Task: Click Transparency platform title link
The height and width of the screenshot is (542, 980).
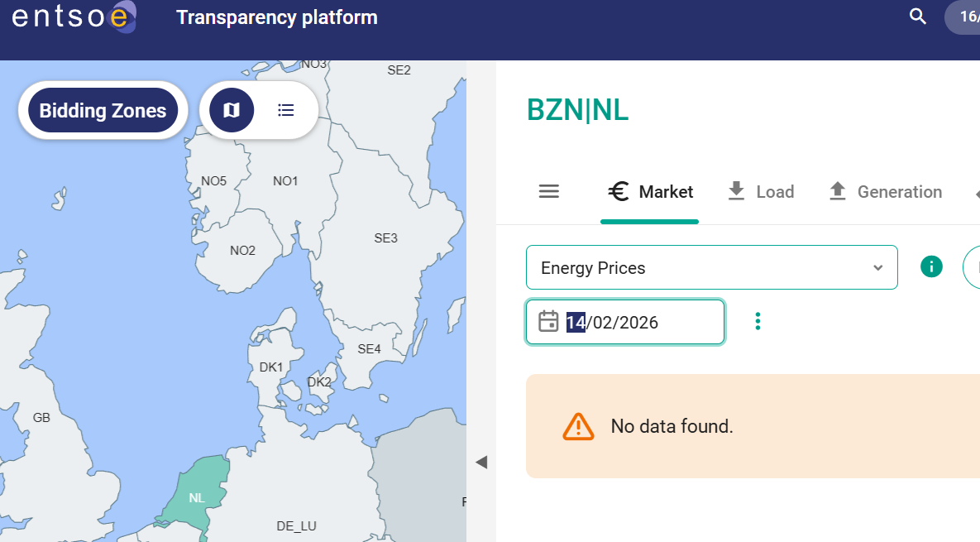Action: click(x=276, y=17)
